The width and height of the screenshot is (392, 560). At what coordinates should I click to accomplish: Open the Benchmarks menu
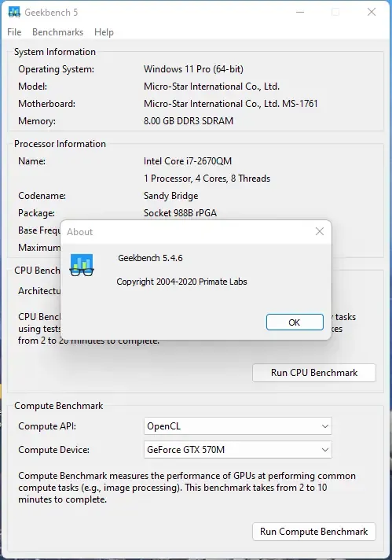pyautogui.click(x=58, y=32)
